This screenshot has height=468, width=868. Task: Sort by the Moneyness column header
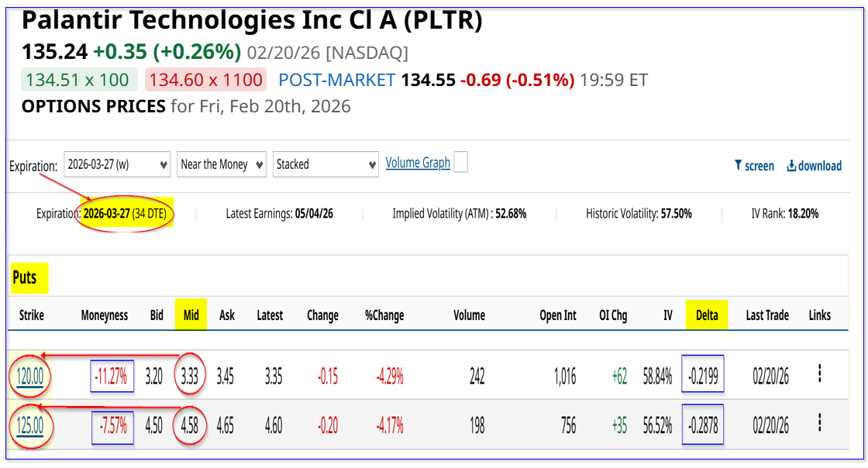tap(105, 315)
